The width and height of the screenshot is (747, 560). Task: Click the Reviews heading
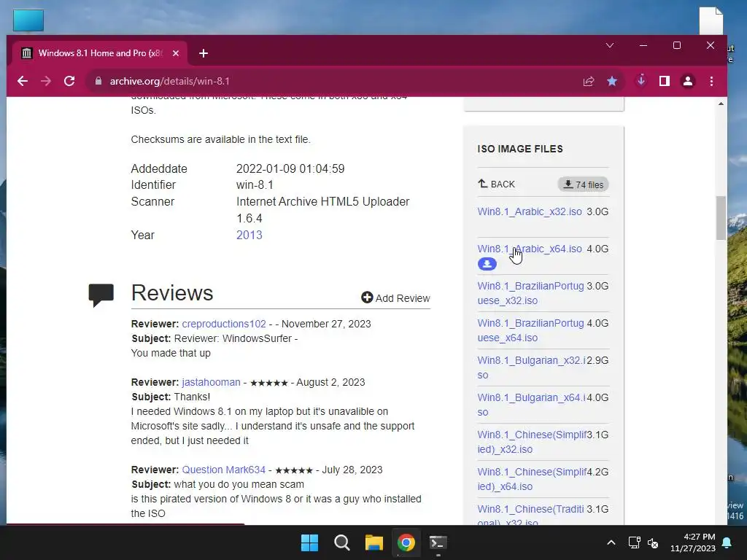172,293
